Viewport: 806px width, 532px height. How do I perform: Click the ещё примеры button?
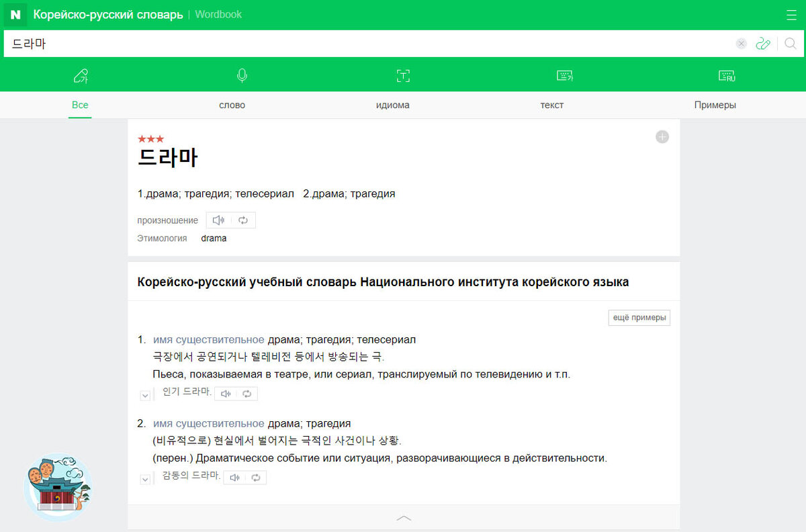pyautogui.click(x=639, y=317)
